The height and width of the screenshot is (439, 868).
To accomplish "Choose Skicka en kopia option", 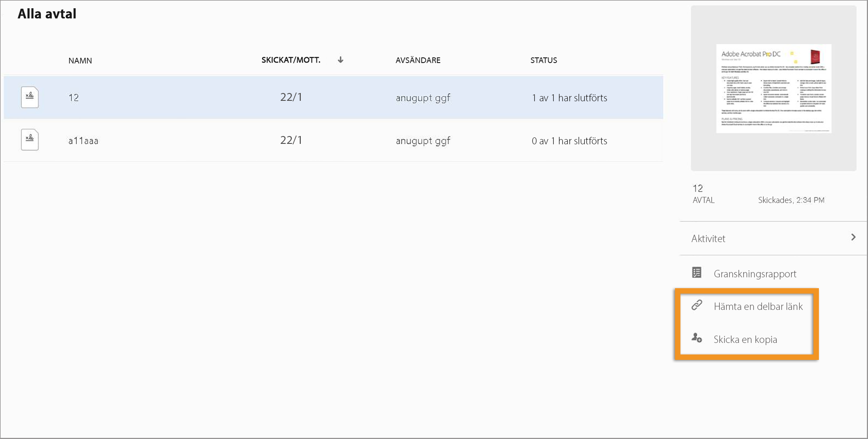I will [745, 339].
